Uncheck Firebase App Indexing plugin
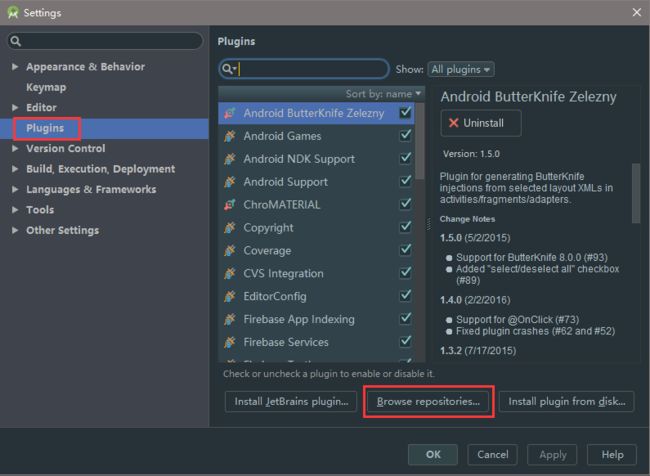 coord(405,318)
